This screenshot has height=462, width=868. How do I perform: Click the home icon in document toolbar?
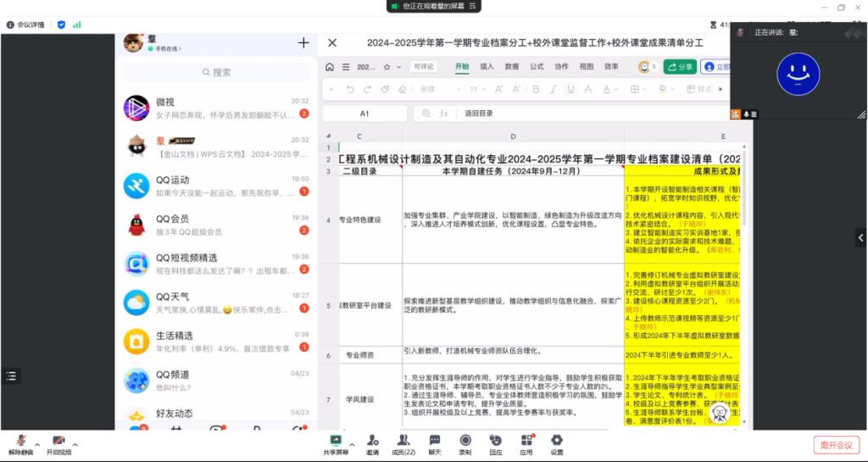click(331, 67)
